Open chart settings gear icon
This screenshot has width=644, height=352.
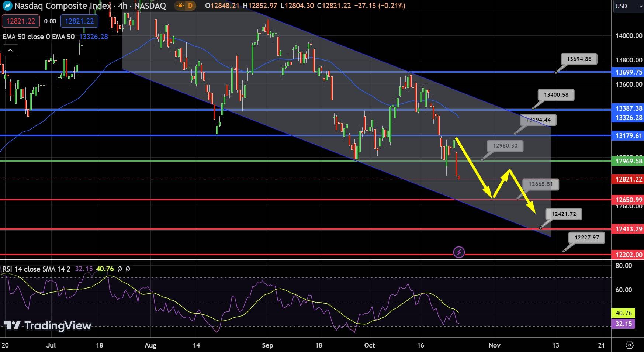point(630,345)
